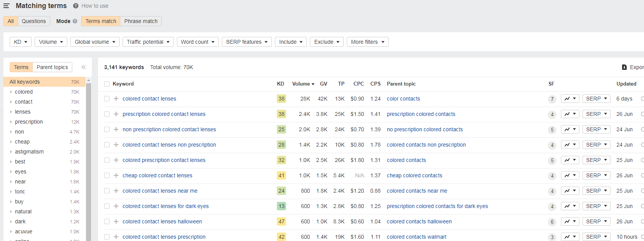Tick checkbox for prescription colored contact lenses
The width and height of the screenshot is (644, 241).
pyautogui.click(x=107, y=114)
